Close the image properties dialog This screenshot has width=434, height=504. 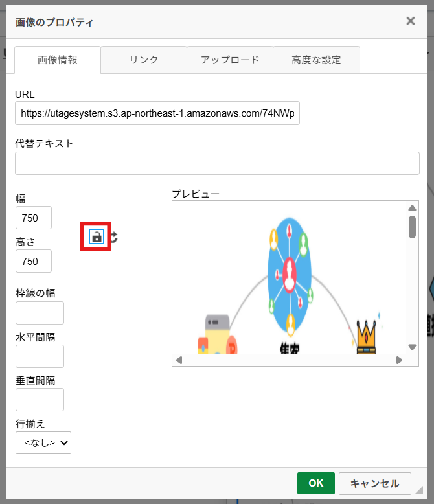pos(411,21)
